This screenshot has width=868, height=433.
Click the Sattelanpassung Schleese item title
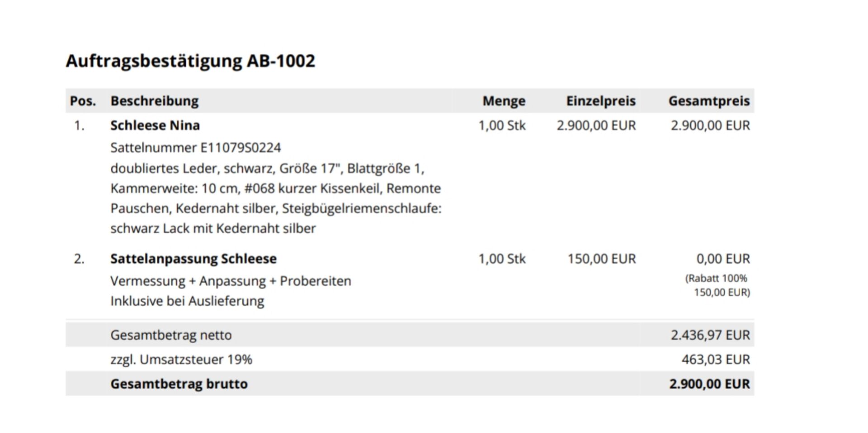[193, 259]
